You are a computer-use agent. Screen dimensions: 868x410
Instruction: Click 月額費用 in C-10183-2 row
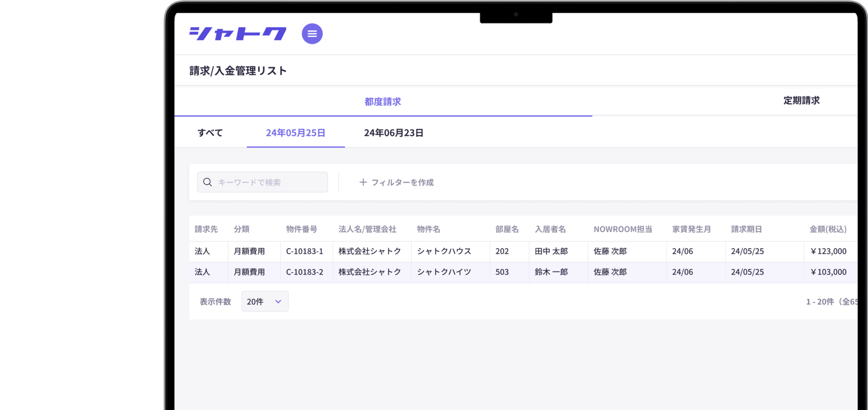(x=249, y=272)
